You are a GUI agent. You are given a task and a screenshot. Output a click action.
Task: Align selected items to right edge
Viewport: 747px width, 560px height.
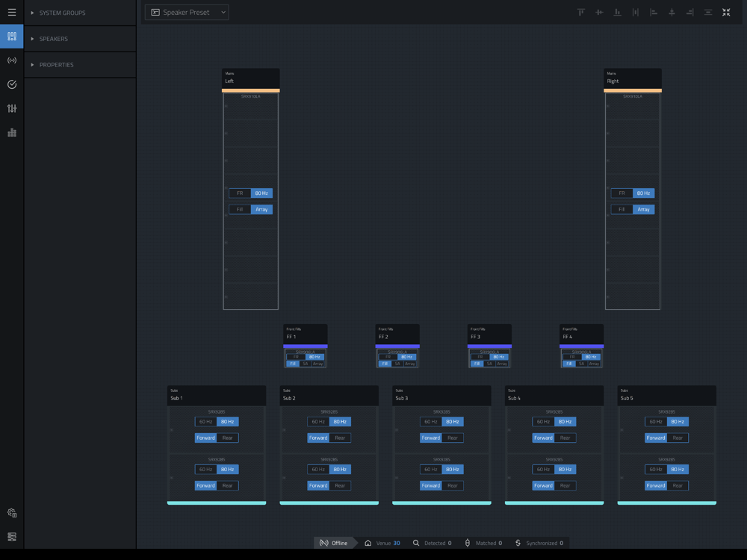(x=689, y=13)
